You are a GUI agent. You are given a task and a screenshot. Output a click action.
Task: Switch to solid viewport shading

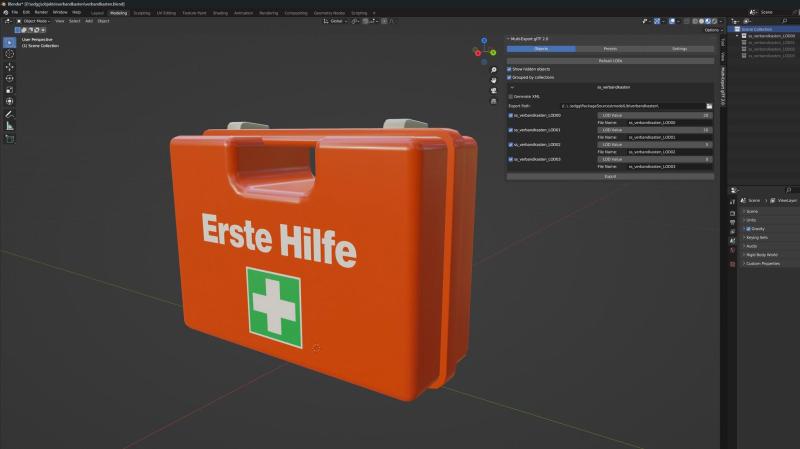click(701, 21)
